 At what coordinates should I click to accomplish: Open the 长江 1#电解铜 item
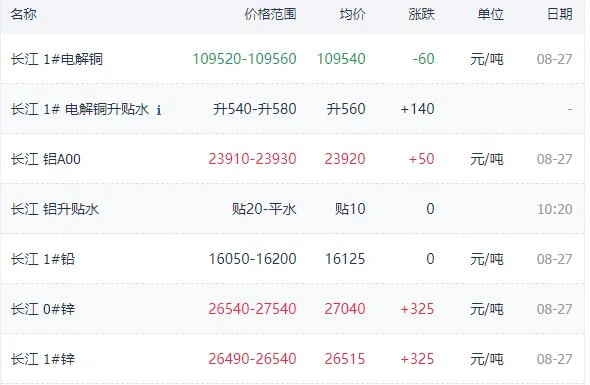57,59
